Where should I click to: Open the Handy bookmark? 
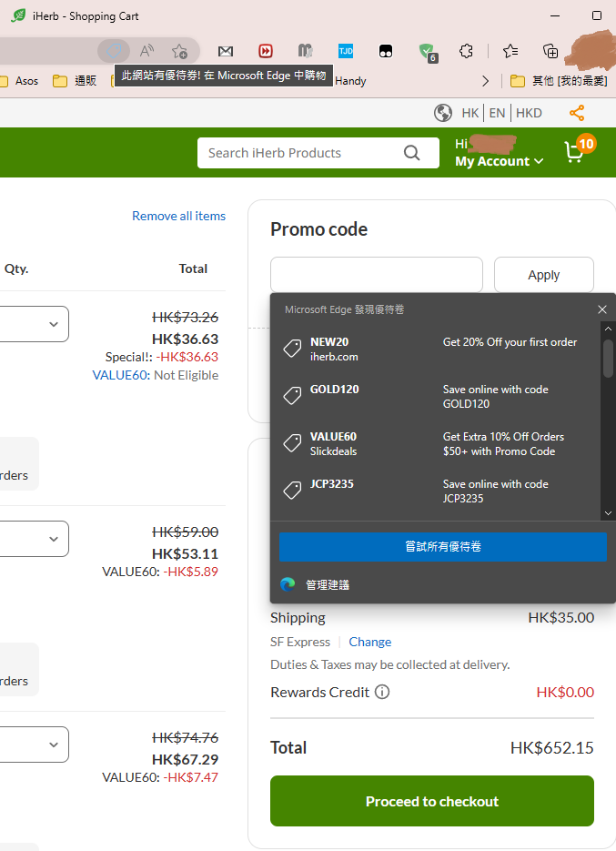pos(350,81)
